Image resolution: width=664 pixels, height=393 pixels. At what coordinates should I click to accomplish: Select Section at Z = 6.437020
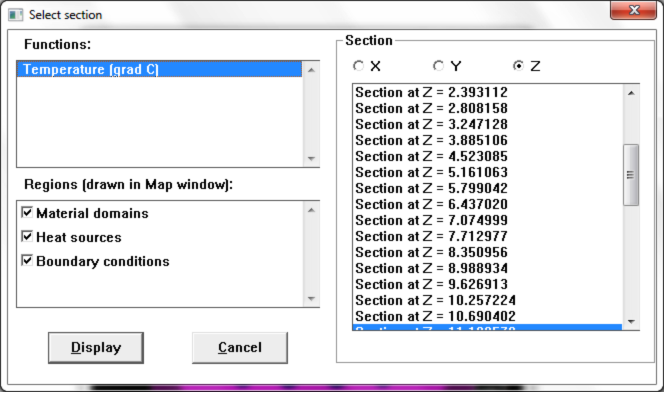[x=487, y=205]
